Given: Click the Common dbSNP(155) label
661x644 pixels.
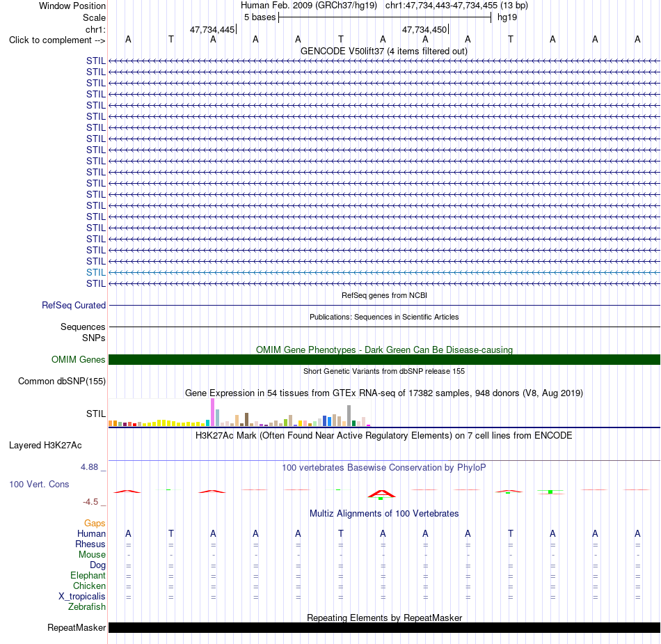Looking at the screenshot, I should (x=61, y=382).
